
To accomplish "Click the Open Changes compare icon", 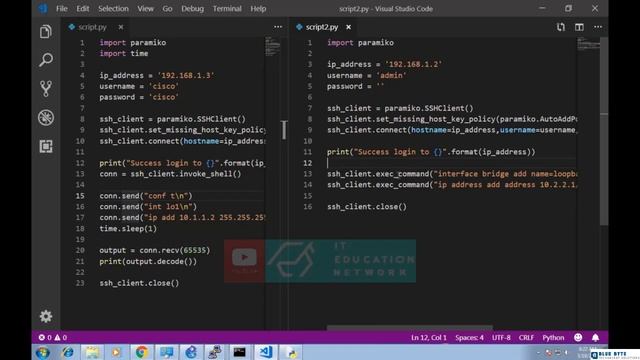I will point(561,27).
